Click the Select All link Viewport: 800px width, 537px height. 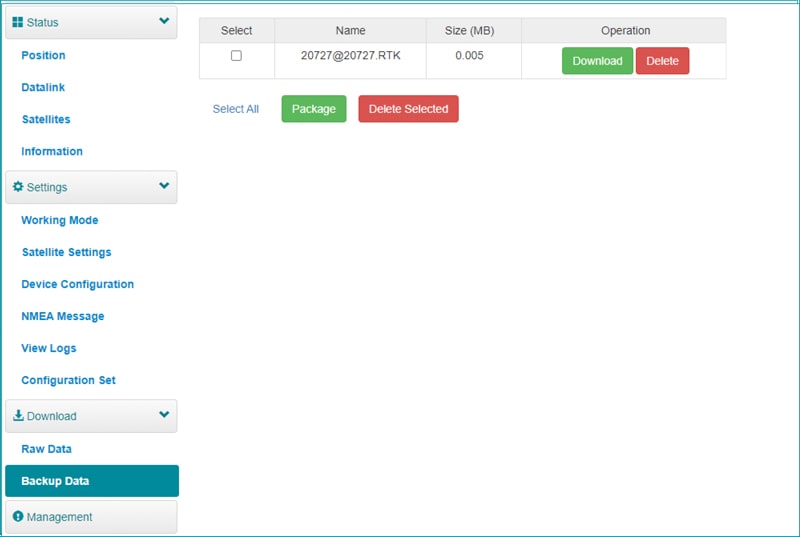(236, 109)
